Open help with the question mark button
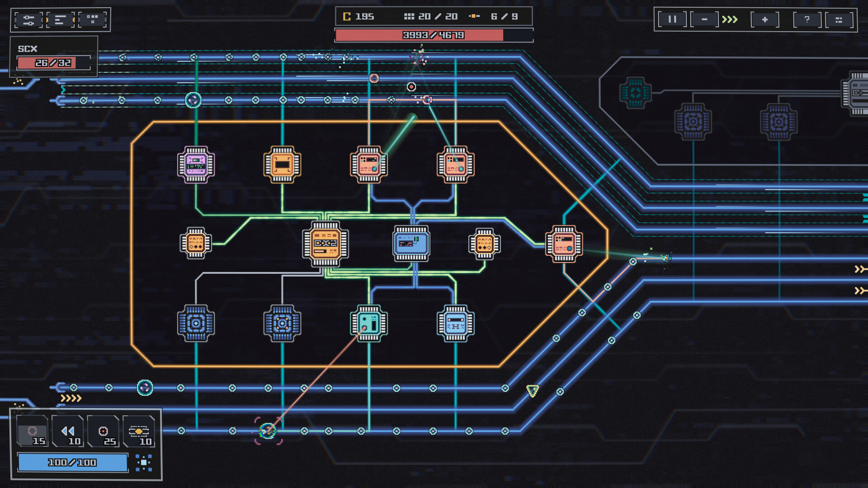 [x=807, y=19]
